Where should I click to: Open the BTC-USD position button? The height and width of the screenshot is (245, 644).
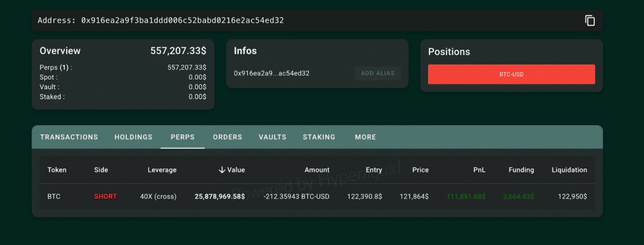tap(511, 74)
